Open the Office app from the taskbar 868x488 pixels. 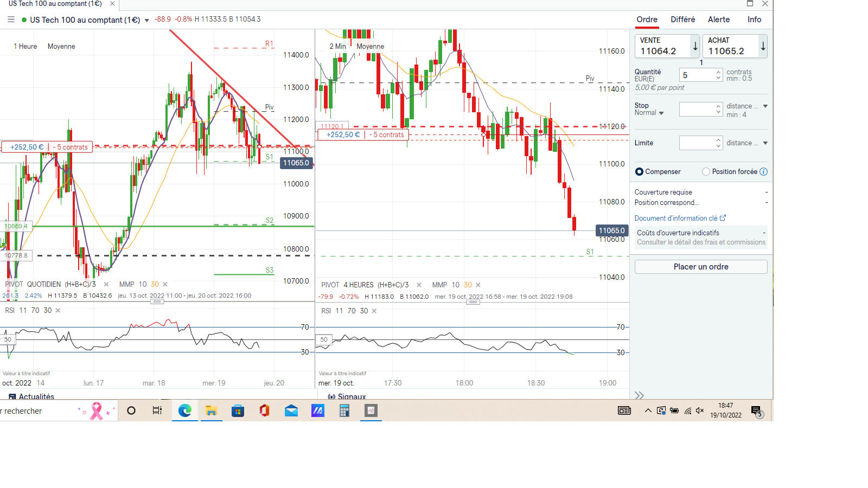[x=264, y=410]
